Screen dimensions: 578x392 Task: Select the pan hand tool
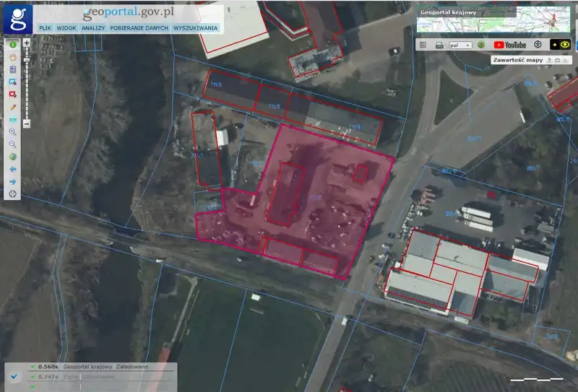12,57
